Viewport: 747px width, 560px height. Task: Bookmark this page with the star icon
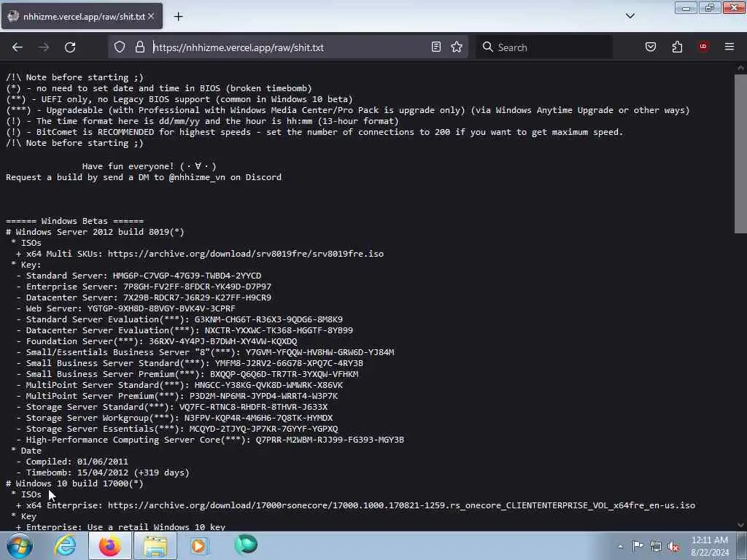(457, 47)
